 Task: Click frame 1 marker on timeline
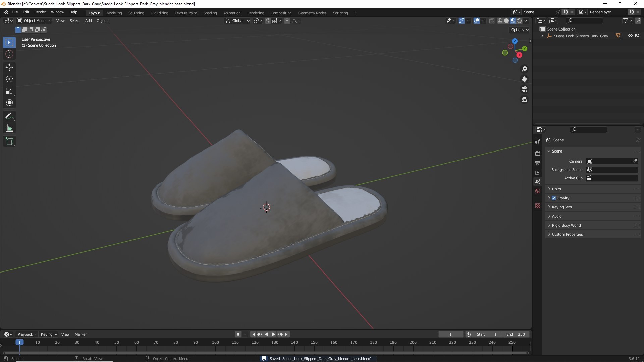pyautogui.click(x=19, y=342)
